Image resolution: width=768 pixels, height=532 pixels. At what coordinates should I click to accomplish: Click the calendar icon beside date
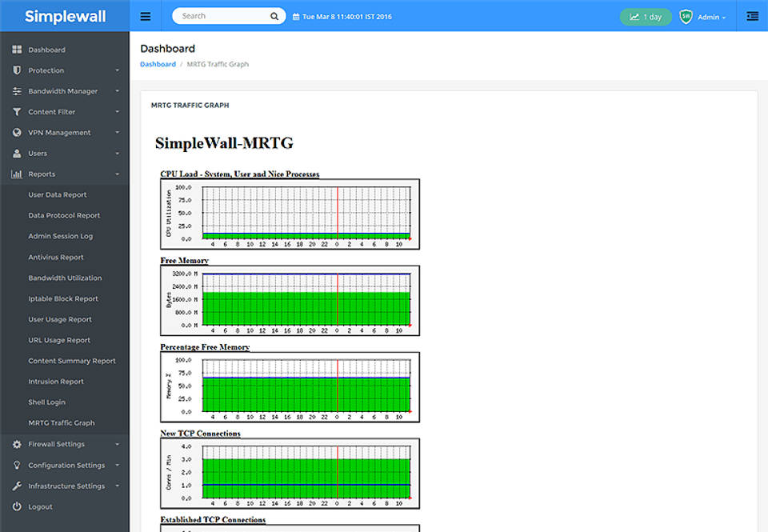point(296,17)
